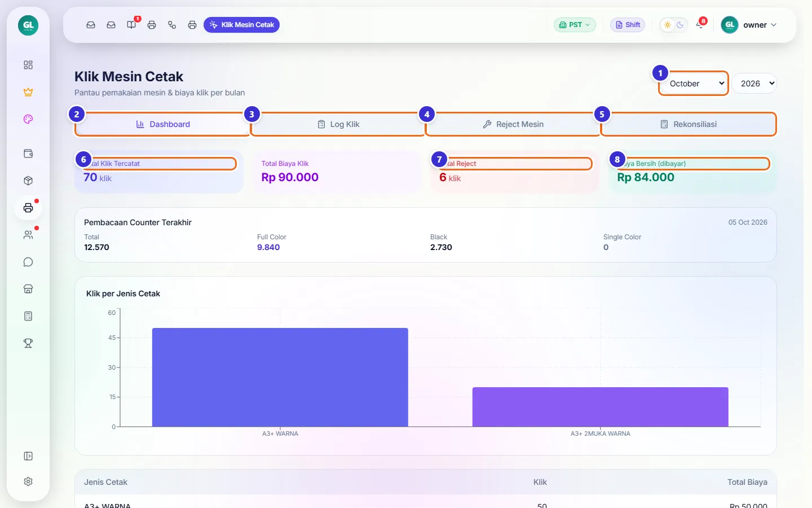Screen dimensions: 812x508
Task: Click the Shift button
Action: point(628,25)
